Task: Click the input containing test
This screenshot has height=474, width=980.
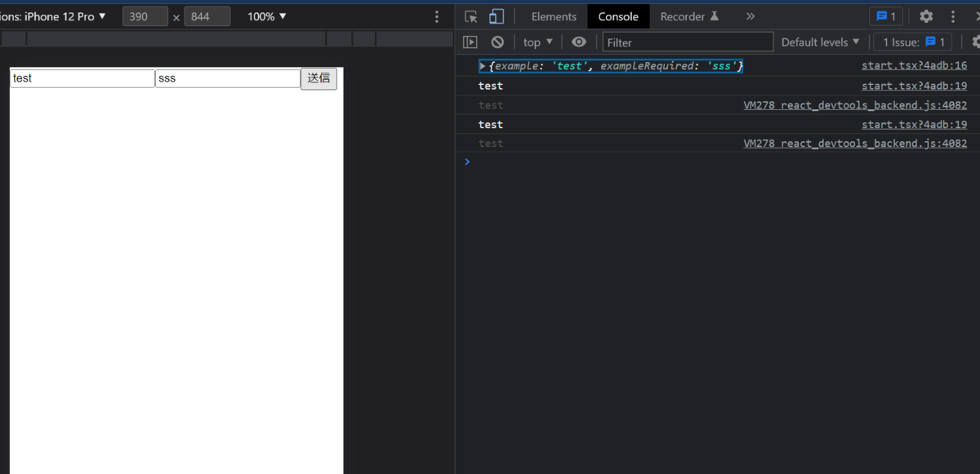Action: coord(82,78)
